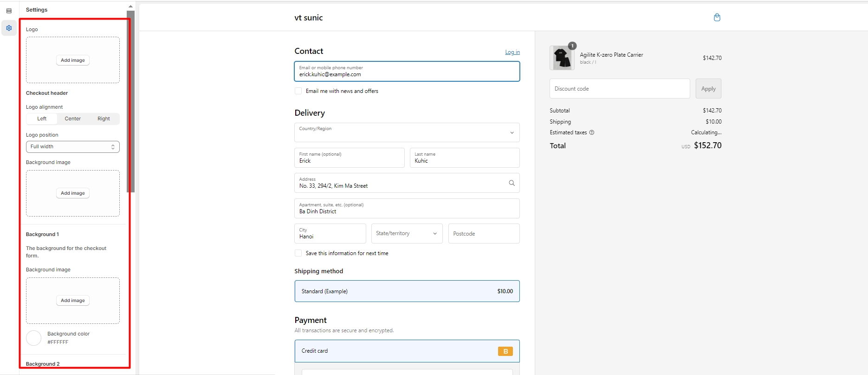This screenshot has width=868, height=375.
Task: Open the shopping bag cart icon
Action: click(x=717, y=18)
